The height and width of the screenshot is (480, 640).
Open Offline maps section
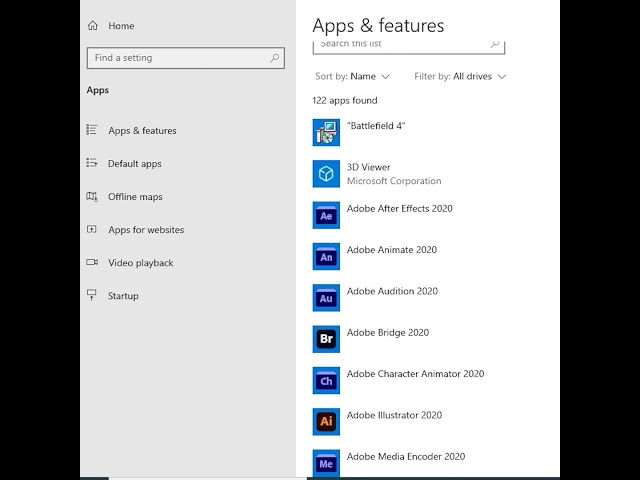[135, 197]
